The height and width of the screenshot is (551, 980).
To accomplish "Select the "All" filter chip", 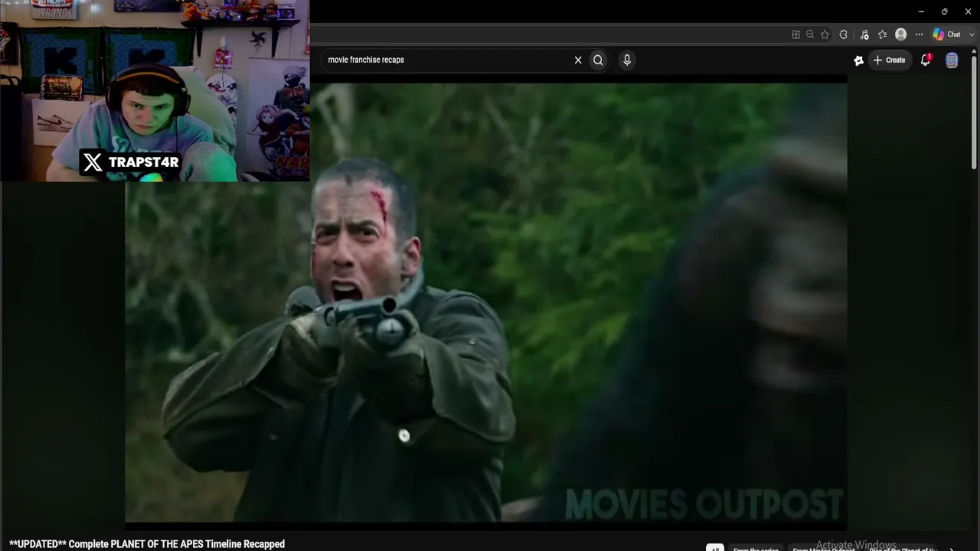I will 714,548.
